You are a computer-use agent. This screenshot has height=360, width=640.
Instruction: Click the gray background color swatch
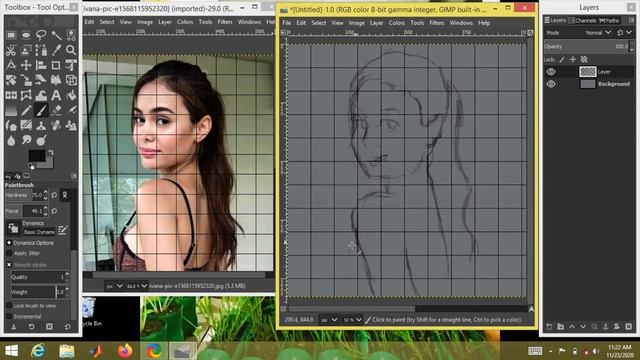click(50, 164)
